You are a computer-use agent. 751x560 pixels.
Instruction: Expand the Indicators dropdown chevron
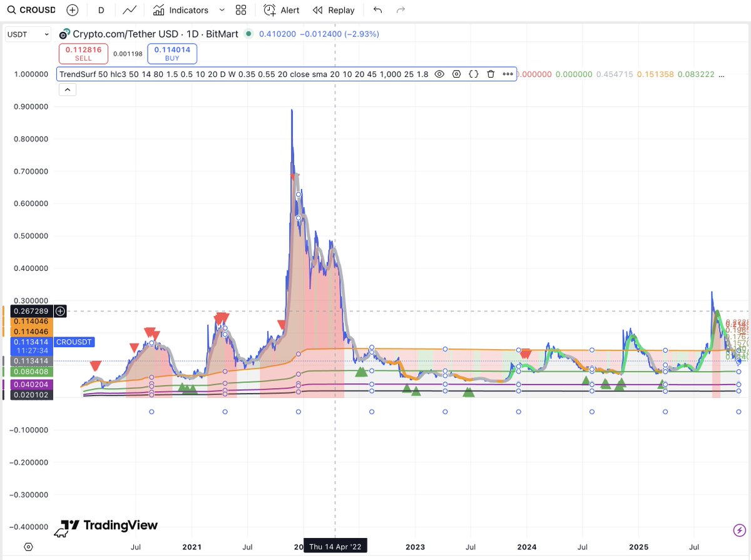(x=222, y=10)
